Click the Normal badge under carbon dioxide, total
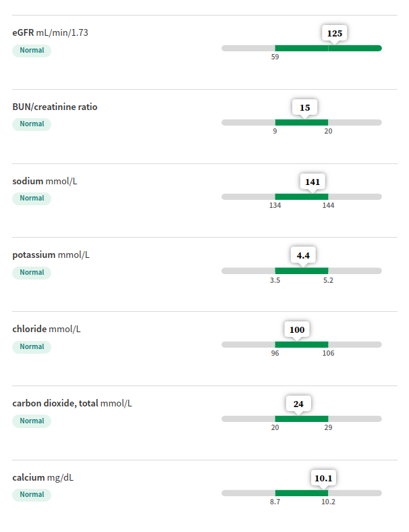This screenshot has height=532, width=409. pos(32,421)
